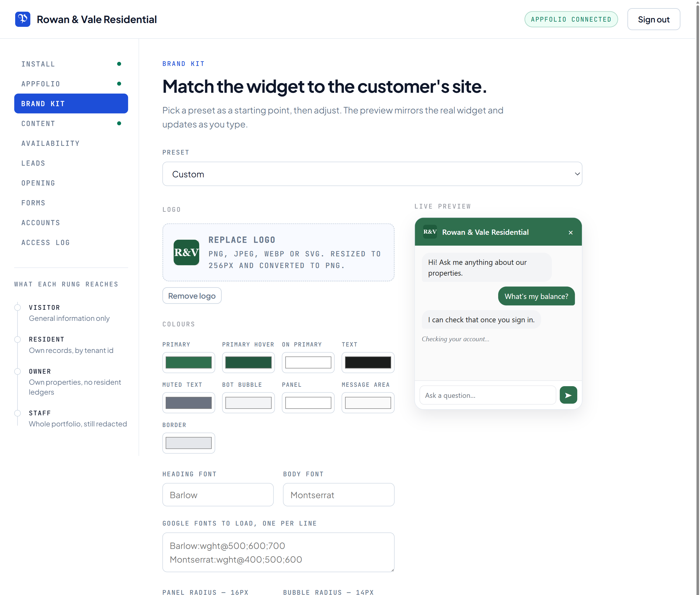This screenshot has height=595, width=700.
Task: Open the Muted Text colour swatch
Action: coord(189,403)
